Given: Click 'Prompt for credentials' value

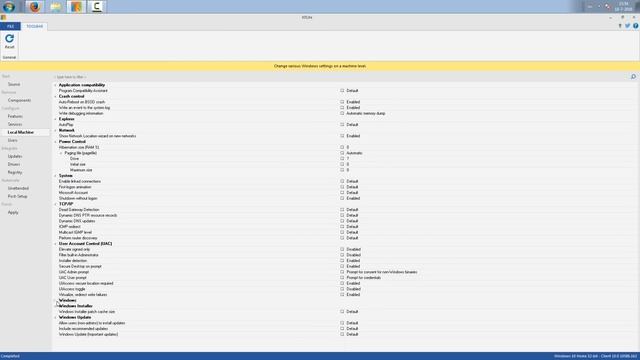Looking at the screenshot, I should (x=363, y=278).
